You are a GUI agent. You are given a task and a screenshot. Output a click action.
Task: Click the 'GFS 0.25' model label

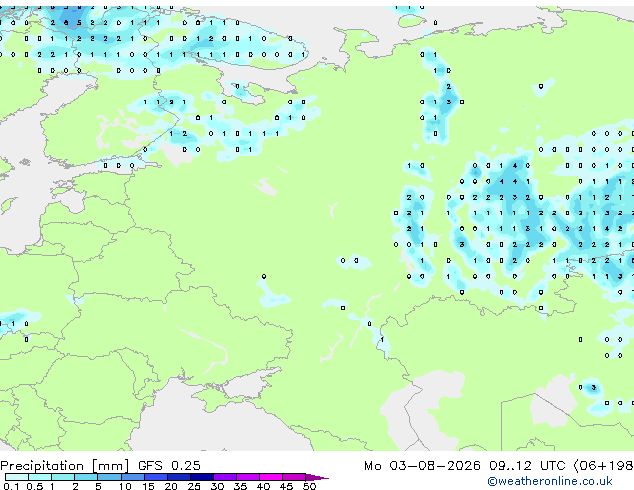[169, 466]
